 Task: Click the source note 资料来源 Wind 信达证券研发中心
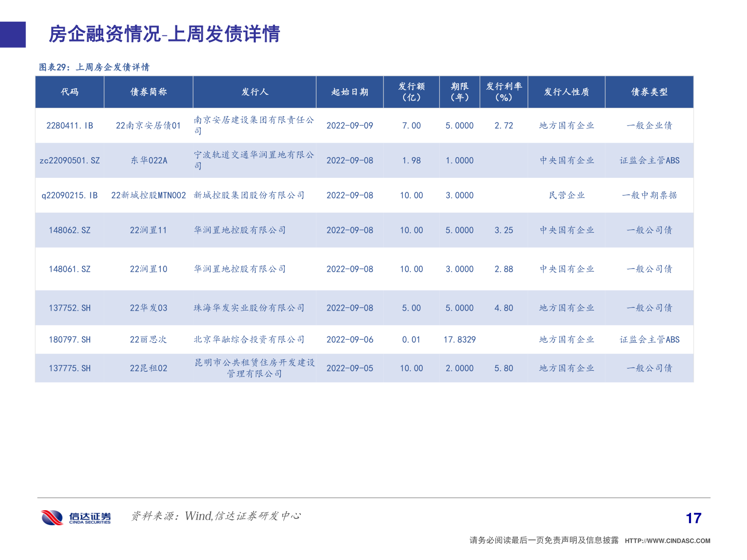point(217,516)
